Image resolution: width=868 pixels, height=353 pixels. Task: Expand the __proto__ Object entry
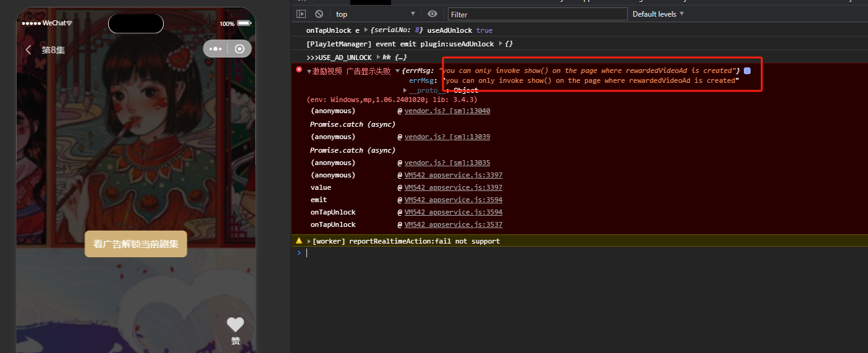[405, 90]
